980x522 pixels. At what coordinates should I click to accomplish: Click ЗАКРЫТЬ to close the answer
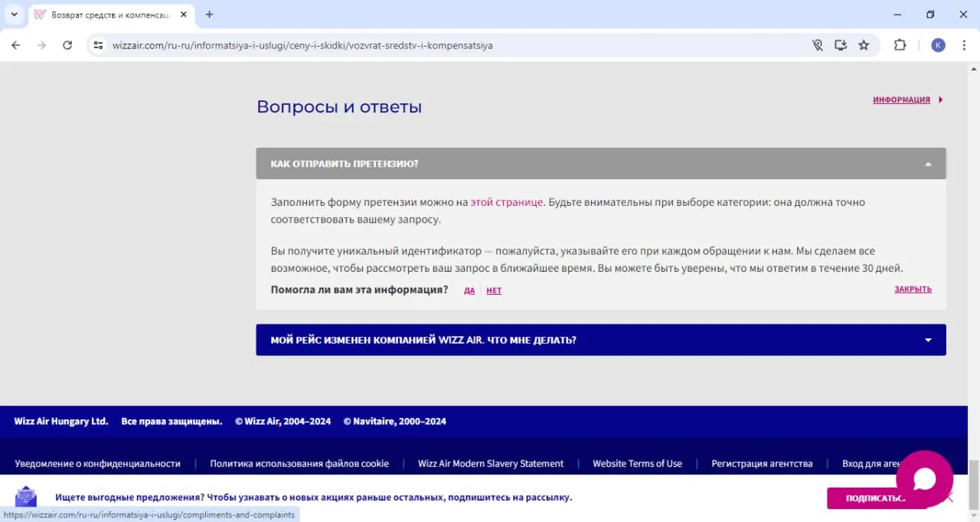pos(913,289)
